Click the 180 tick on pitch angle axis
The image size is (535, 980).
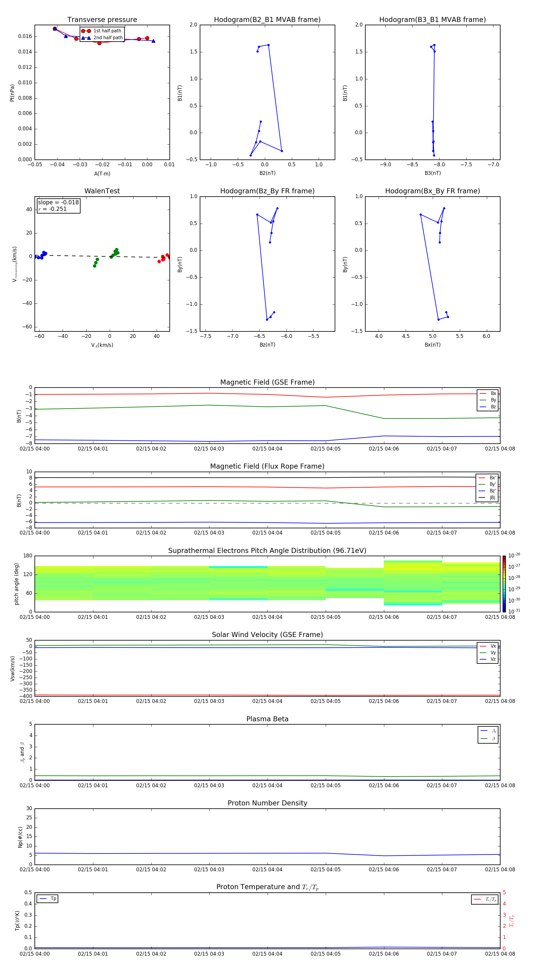pyautogui.click(x=28, y=556)
